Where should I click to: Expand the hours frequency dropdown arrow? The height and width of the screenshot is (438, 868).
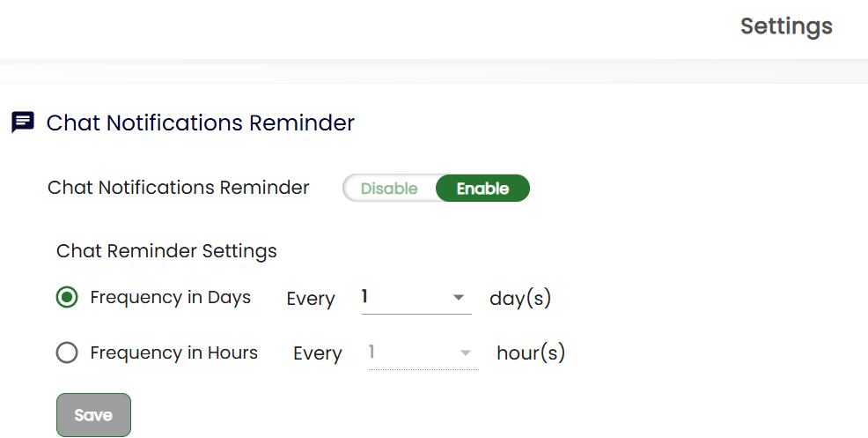click(466, 353)
